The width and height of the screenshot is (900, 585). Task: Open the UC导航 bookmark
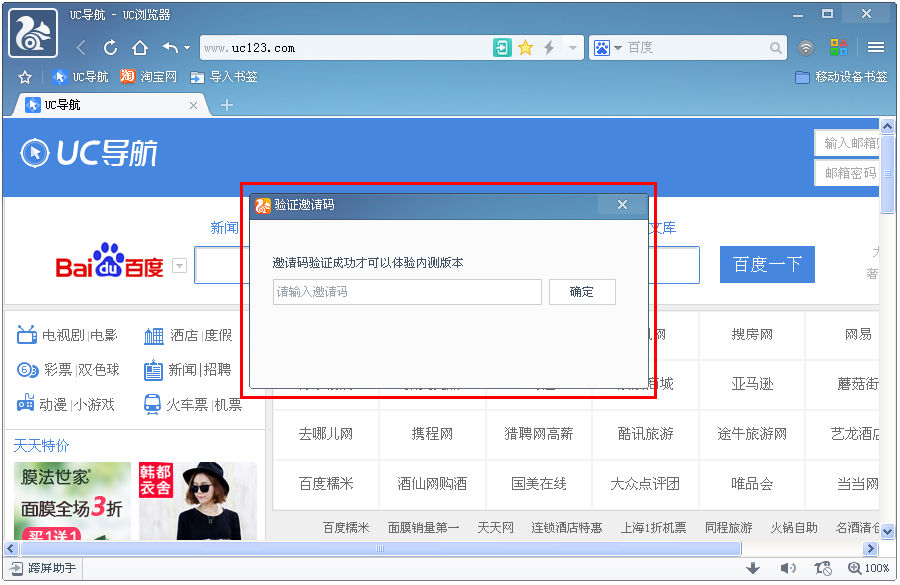click(80, 77)
